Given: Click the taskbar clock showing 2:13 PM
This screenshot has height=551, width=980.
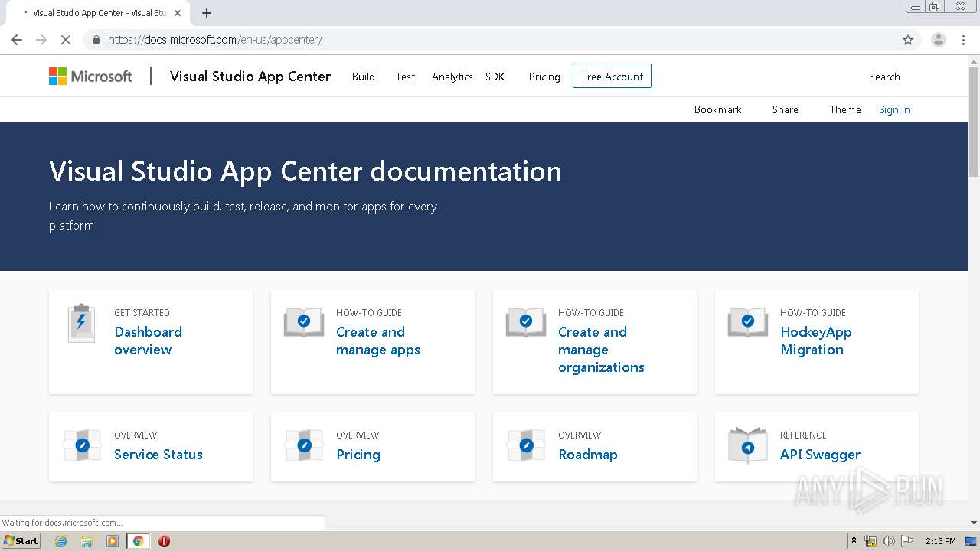Looking at the screenshot, I should (x=941, y=541).
